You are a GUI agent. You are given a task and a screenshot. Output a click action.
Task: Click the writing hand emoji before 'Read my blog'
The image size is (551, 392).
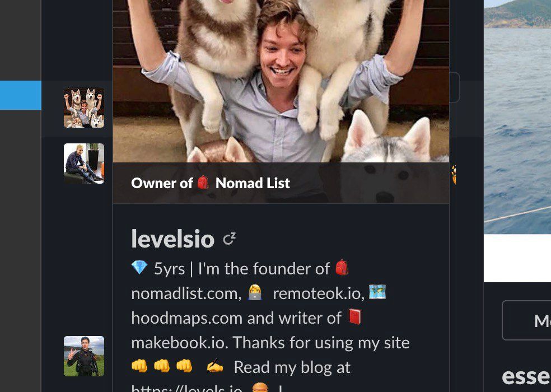click(x=214, y=367)
